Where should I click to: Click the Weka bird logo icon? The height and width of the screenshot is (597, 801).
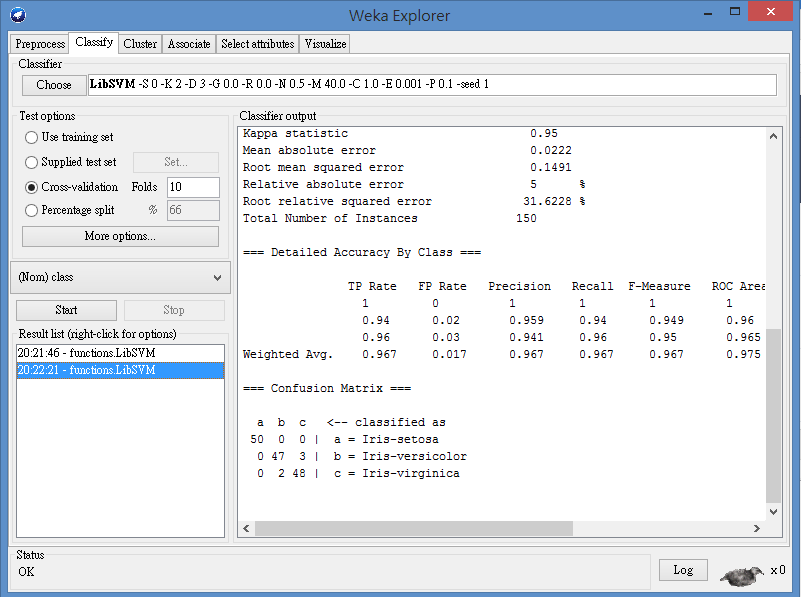(18, 15)
